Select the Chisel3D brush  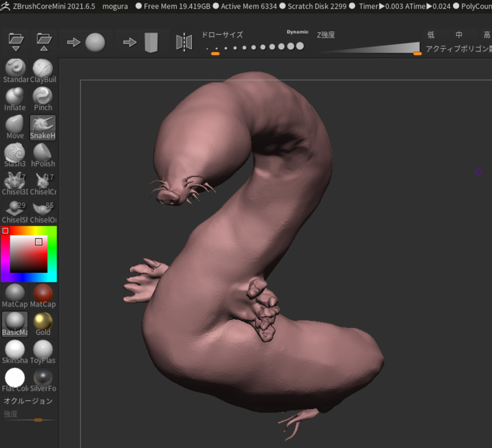click(x=15, y=184)
